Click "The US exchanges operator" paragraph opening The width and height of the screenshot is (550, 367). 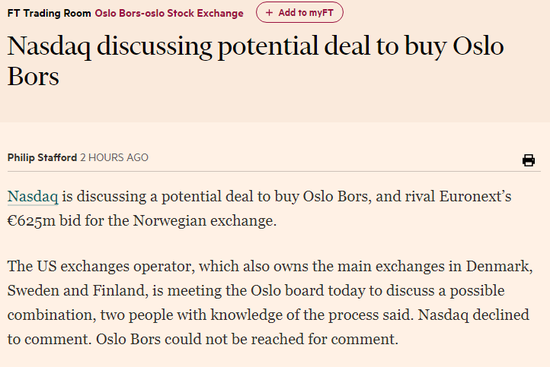[101, 266]
